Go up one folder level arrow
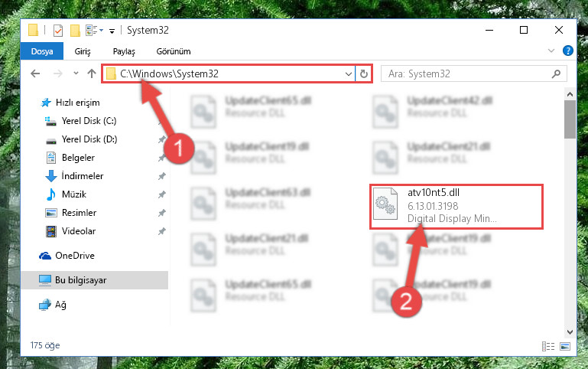Screen dimensions: 588x369 click(x=92, y=73)
